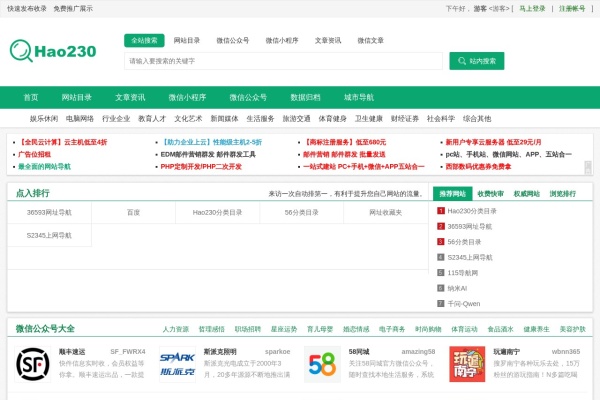
Task: Open 文章资讯 in green navigation bar
Action: click(130, 97)
